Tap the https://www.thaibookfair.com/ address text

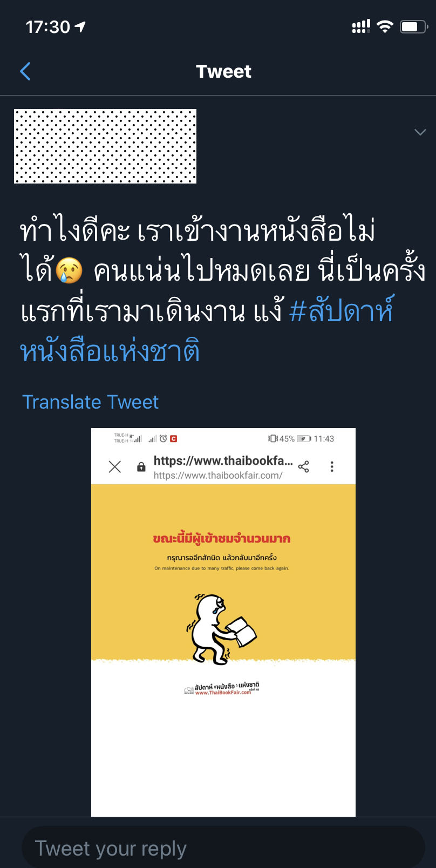pos(218,476)
